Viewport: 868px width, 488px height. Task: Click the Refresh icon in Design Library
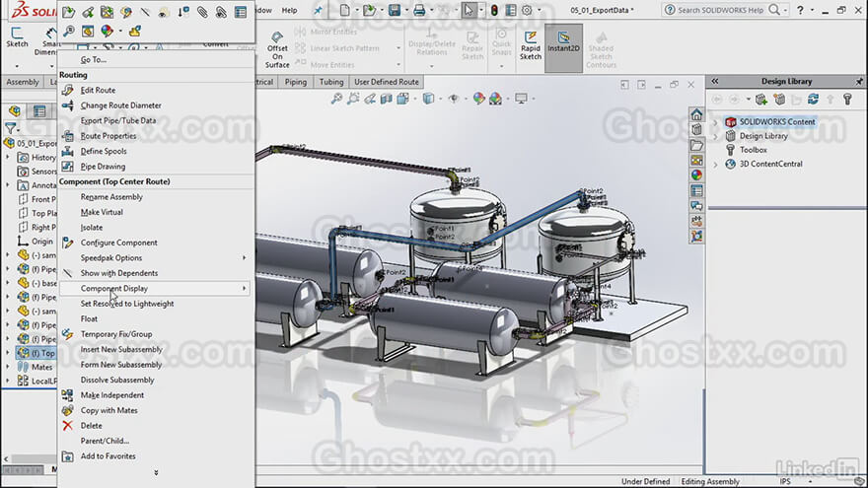click(813, 99)
